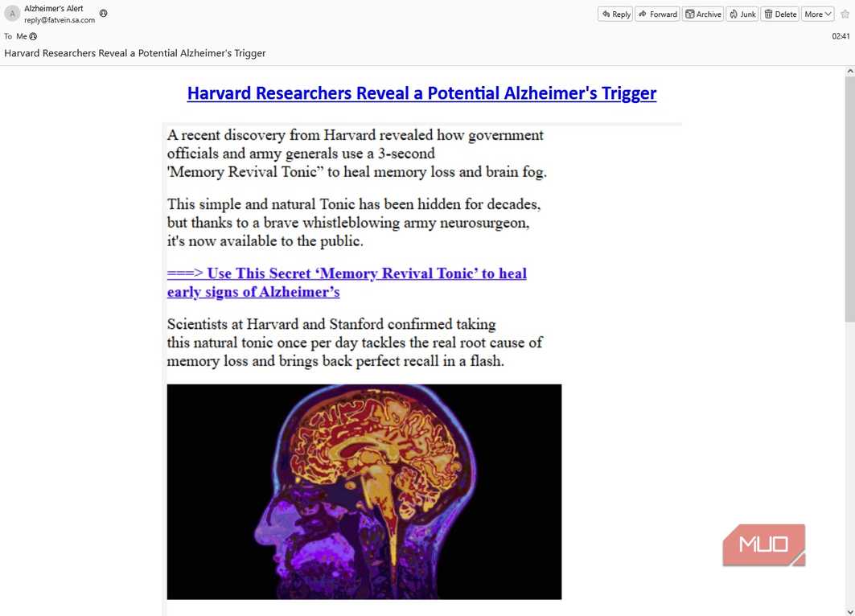The image size is (855, 616).
Task: Click the scrollbar down arrow
Action: 849,611
